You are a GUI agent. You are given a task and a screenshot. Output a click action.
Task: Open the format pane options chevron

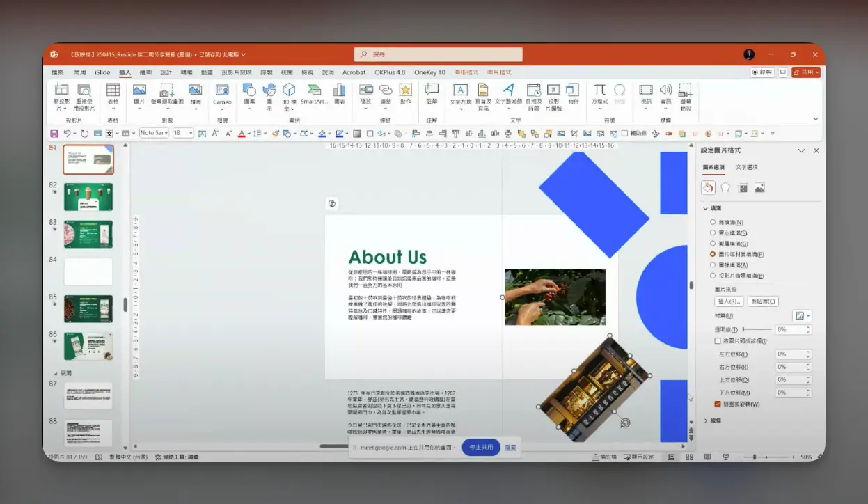[x=801, y=150]
